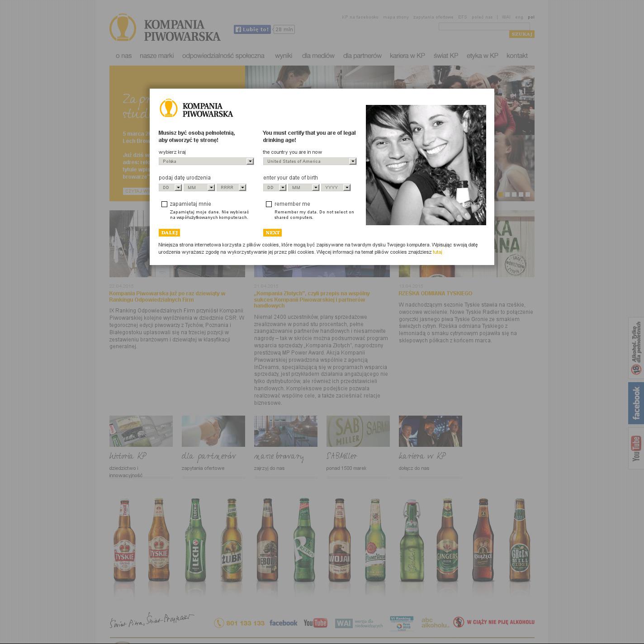Click the SZUKAJ search button
The image size is (644, 644).
[x=522, y=34]
